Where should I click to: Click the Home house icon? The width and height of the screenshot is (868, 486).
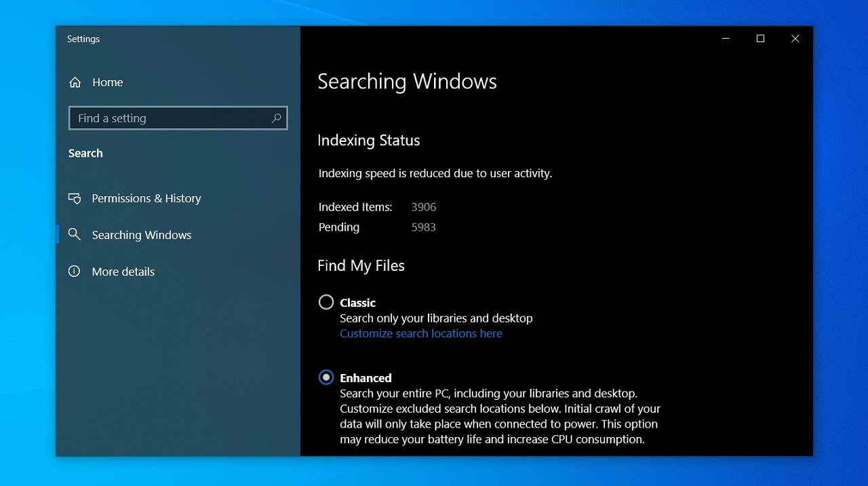(75, 82)
